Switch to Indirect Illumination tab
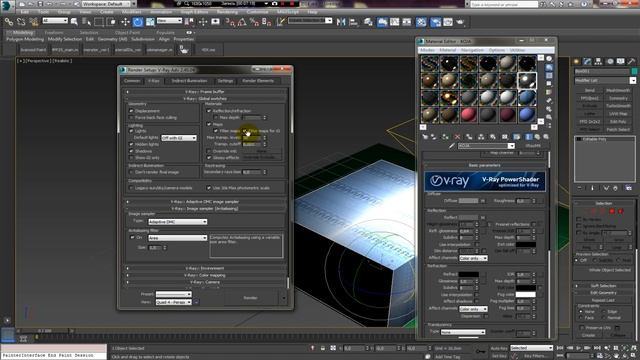The width and height of the screenshot is (640, 360). [189, 81]
